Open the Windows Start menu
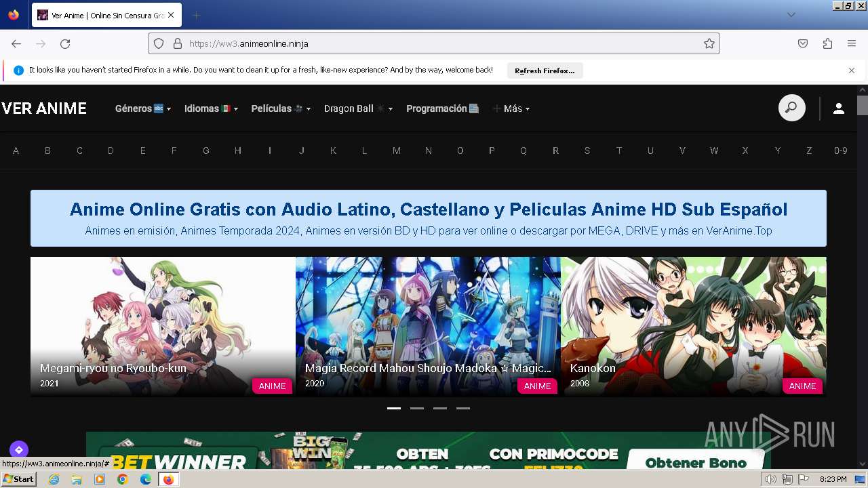 coord(19,479)
